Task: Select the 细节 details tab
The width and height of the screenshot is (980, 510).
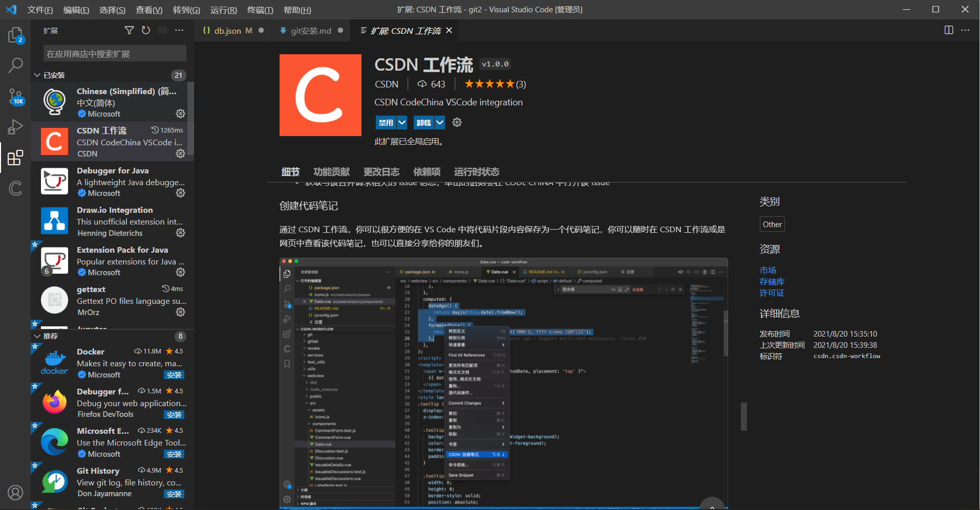Action: pyautogui.click(x=290, y=172)
